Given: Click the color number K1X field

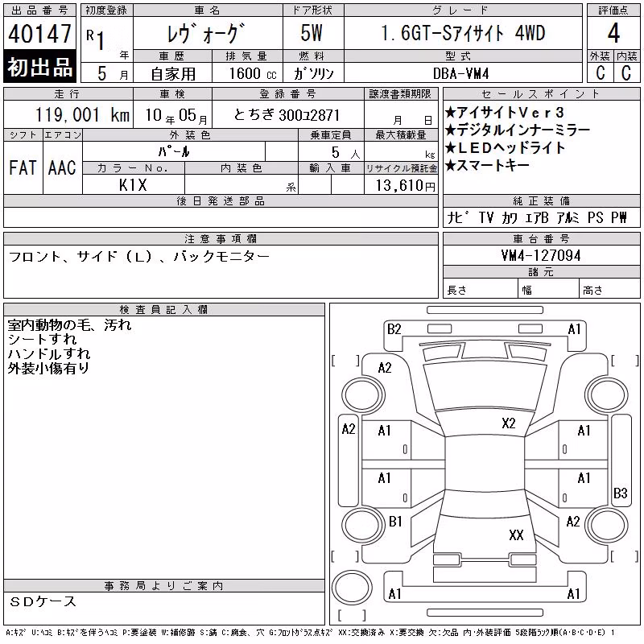Looking at the screenshot, I should (x=133, y=185).
